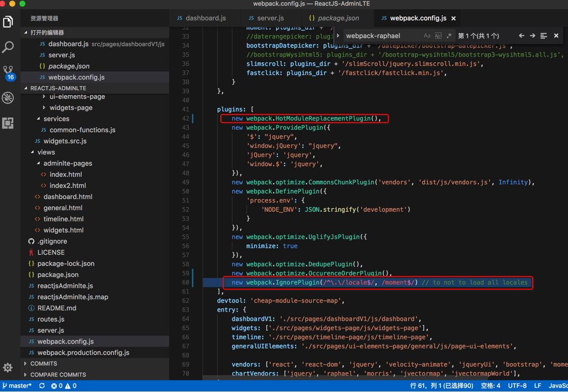
Task: Click the master branch in status bar
Action: point(17,386)
